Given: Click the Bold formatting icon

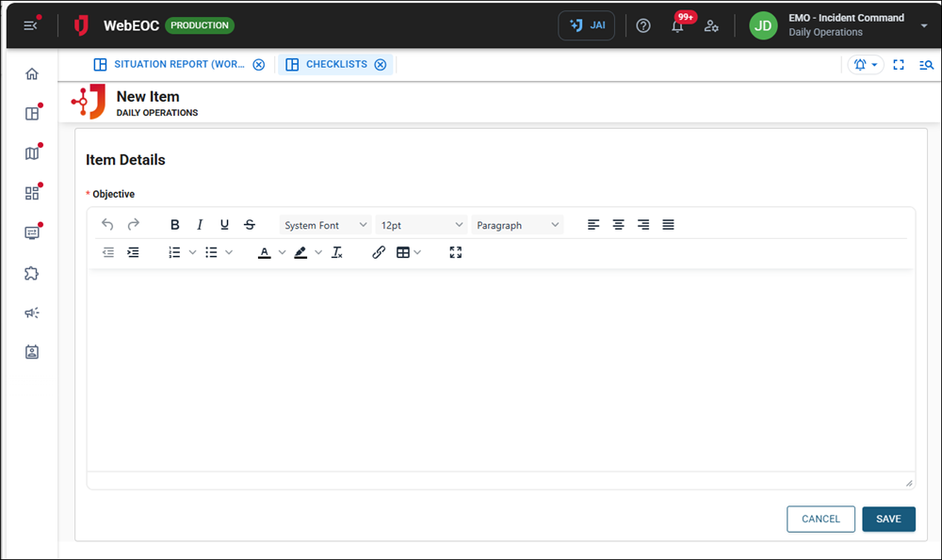Looking at the screenshot, I should point(175,225).
